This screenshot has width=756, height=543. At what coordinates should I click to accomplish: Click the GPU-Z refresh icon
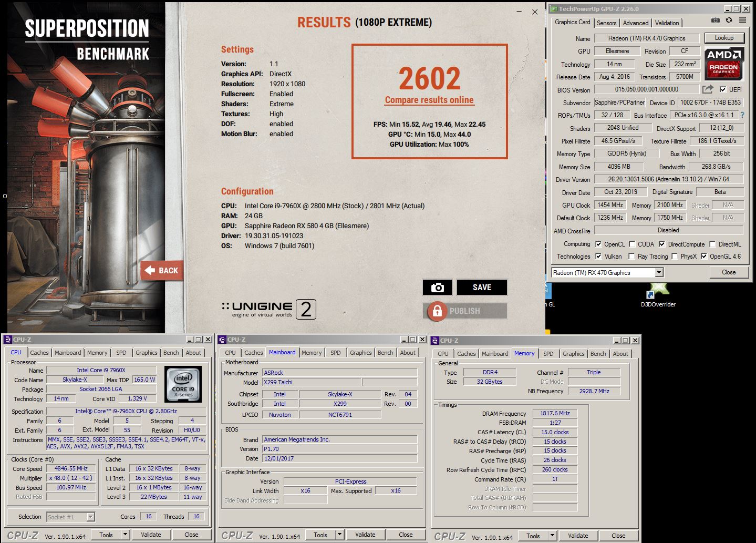pos(729,21)
